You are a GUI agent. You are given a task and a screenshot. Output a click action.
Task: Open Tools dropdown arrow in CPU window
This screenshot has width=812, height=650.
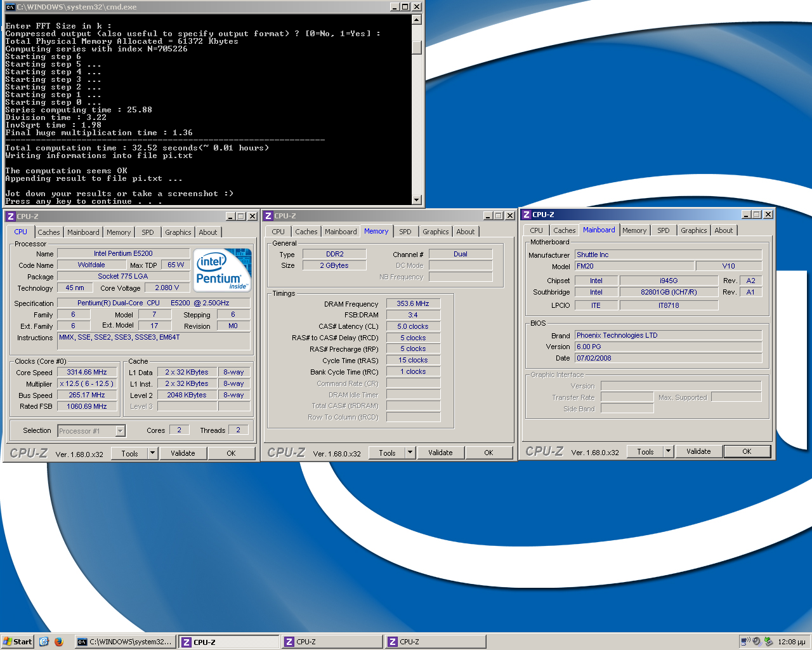coord(152,453)
